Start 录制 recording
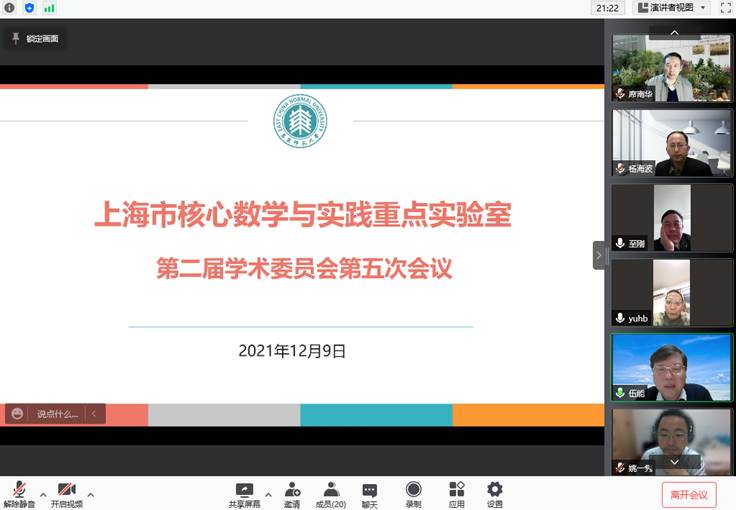Image resolution: width=736 pixels, height=510 pixels. coord(413,494)
